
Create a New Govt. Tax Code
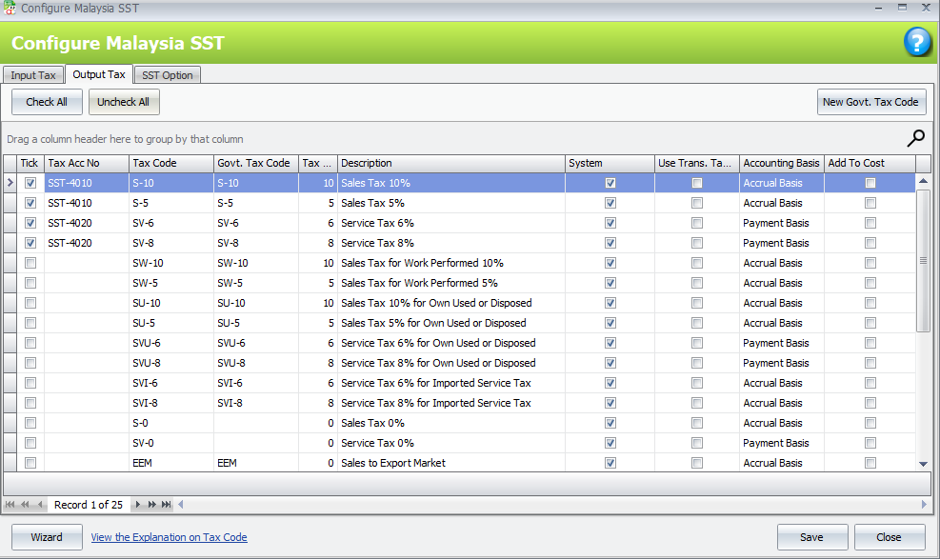(871, 102)
